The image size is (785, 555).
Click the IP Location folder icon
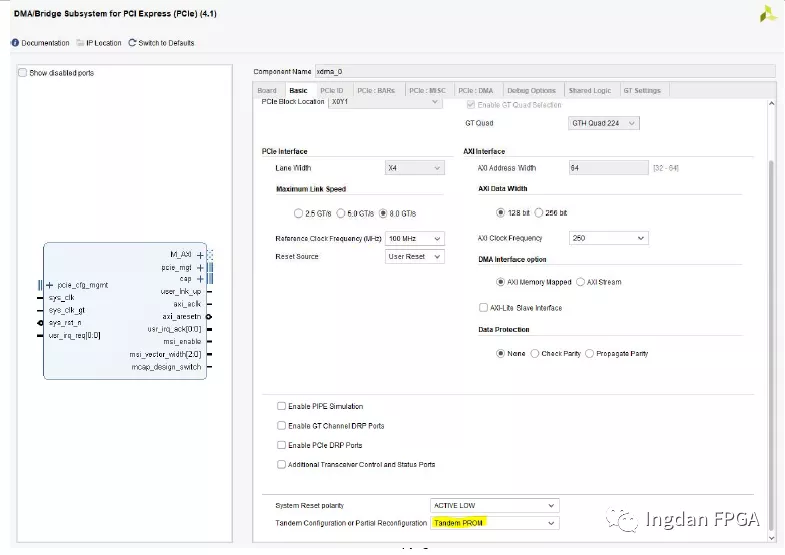(x=80, y=43)
